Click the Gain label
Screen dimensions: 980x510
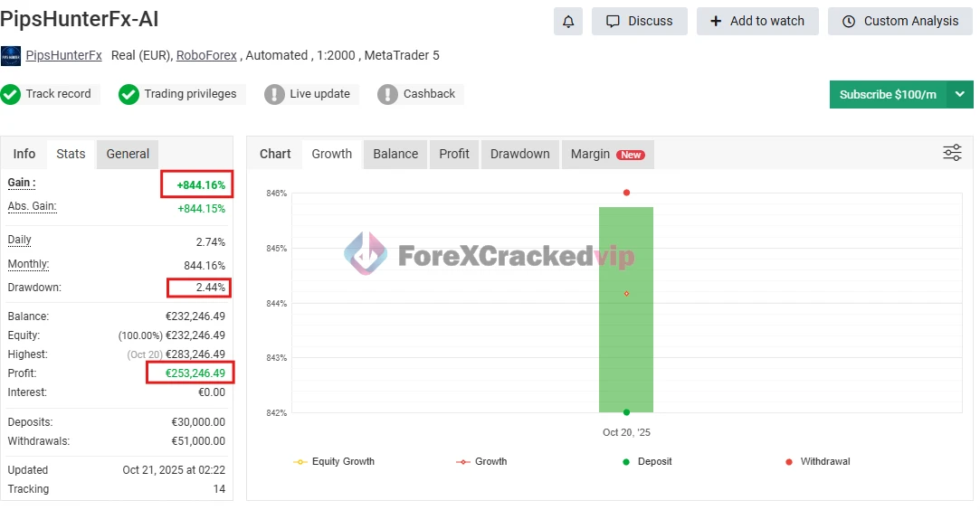[21, 183]
